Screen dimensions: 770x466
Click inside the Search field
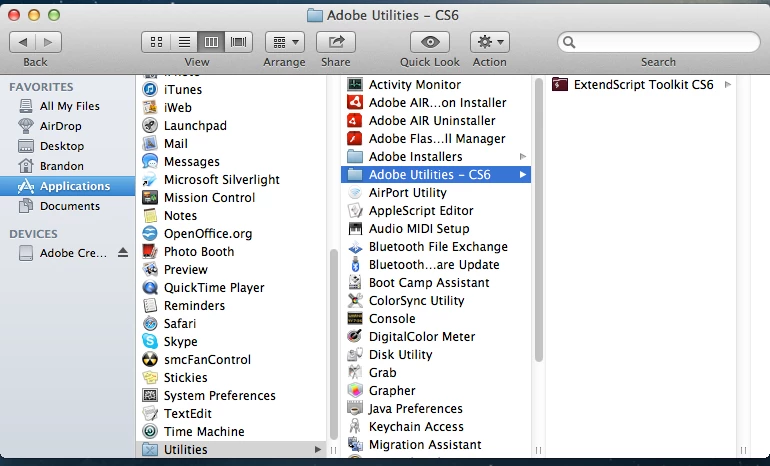pos(659,42)
